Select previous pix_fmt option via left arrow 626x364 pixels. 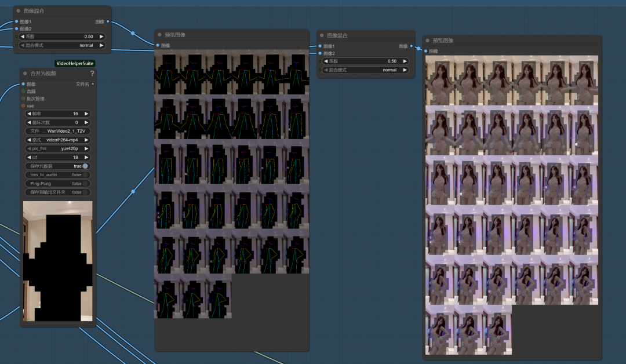(29, 148)
